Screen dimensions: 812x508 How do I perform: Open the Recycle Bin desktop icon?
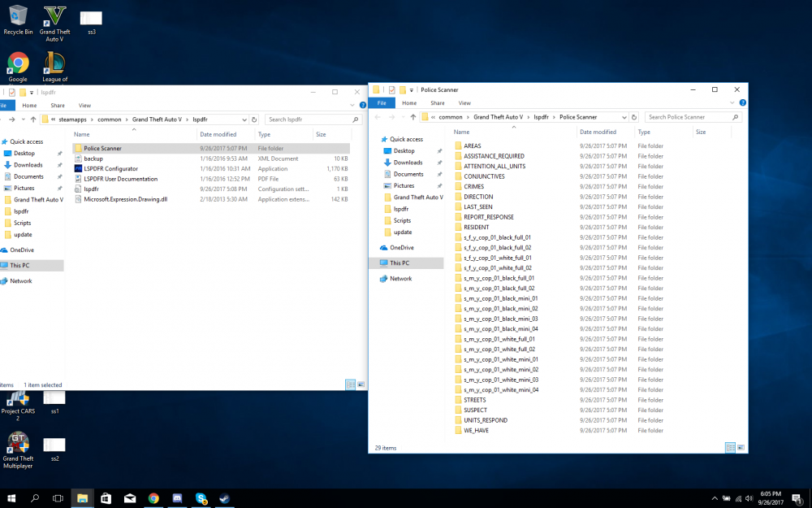coord(18,20)
